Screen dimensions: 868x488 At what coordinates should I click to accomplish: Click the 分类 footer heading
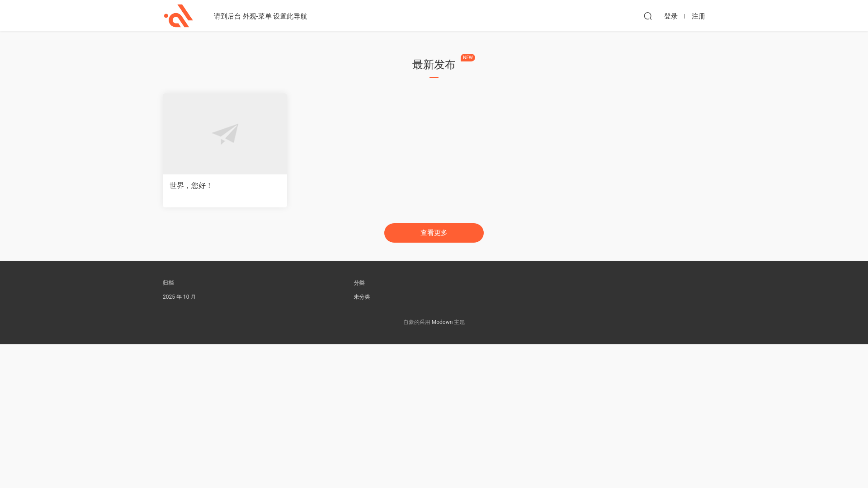[359, 283]
